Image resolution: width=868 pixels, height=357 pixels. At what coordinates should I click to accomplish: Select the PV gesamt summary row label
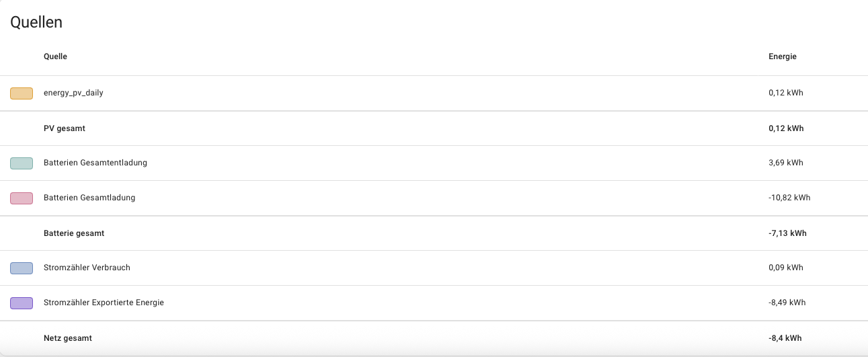tap(65, 128)
